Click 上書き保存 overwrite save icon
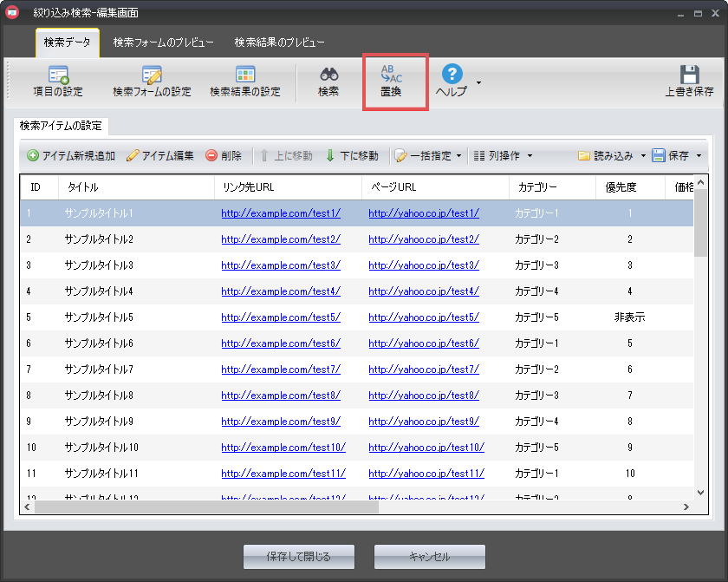Screen dimensions: 728x582 (x=689, y=82)
